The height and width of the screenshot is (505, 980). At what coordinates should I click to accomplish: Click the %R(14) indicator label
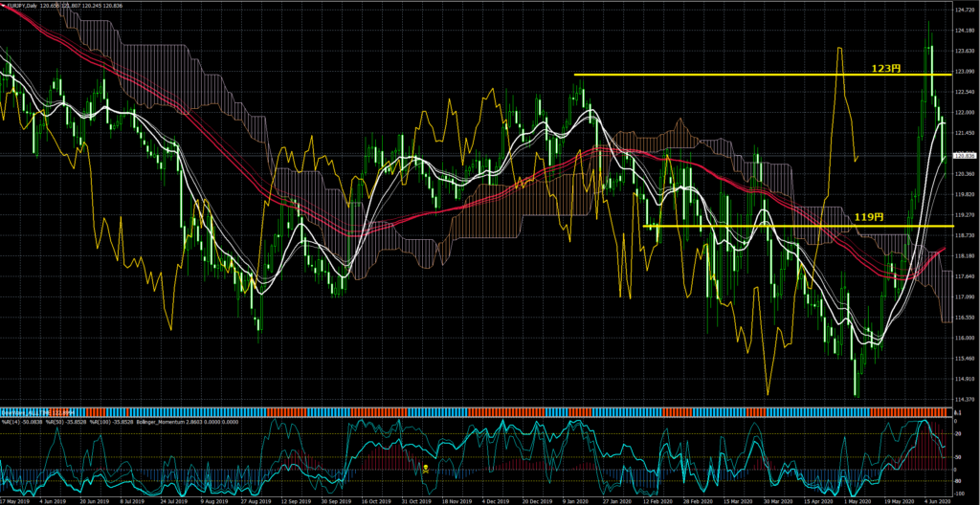click(21, 420)
